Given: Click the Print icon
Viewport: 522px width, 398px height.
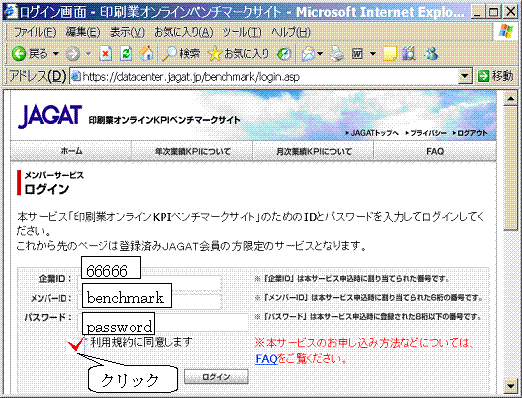Looking at the screenshot, I should pyautogui.click(x=337, y=54).
